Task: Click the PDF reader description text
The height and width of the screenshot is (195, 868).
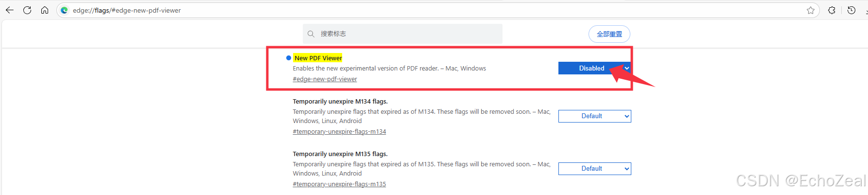Action: pyautogui.click(x=389, y=69)
